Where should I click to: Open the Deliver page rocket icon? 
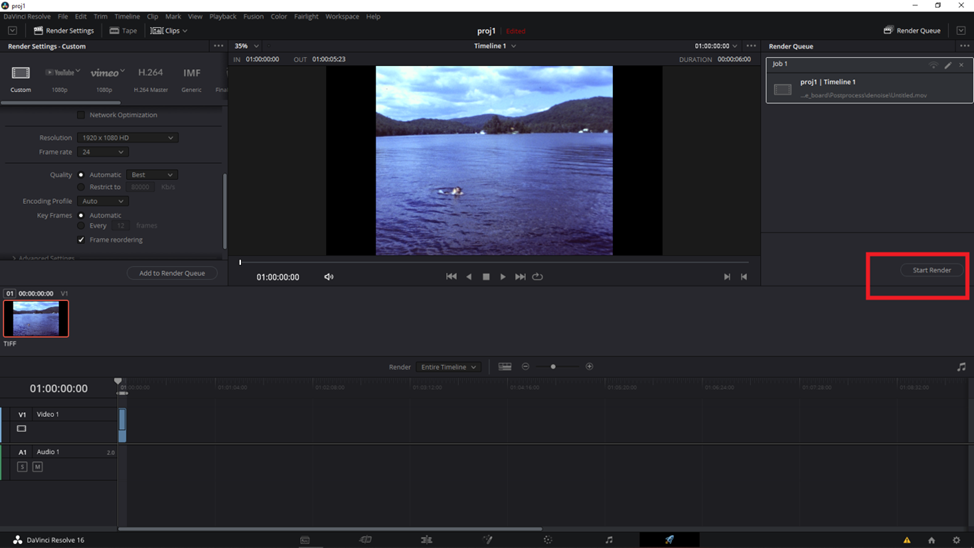(669, 540)
